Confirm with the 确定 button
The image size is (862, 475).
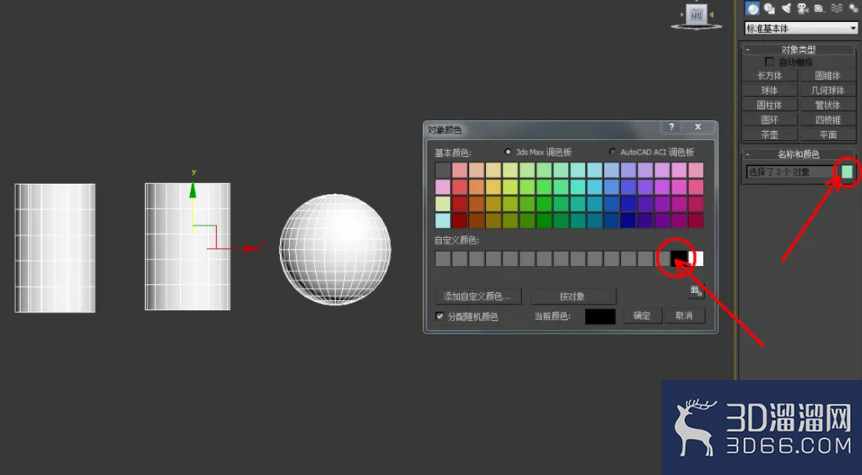click(x=642, y=316)
